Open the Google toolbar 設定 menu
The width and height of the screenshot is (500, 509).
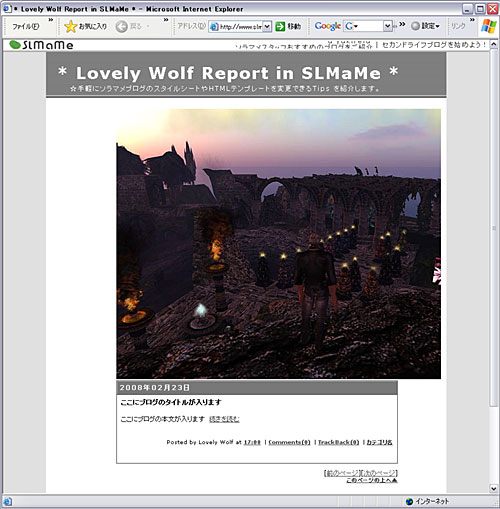pos(425,26)
